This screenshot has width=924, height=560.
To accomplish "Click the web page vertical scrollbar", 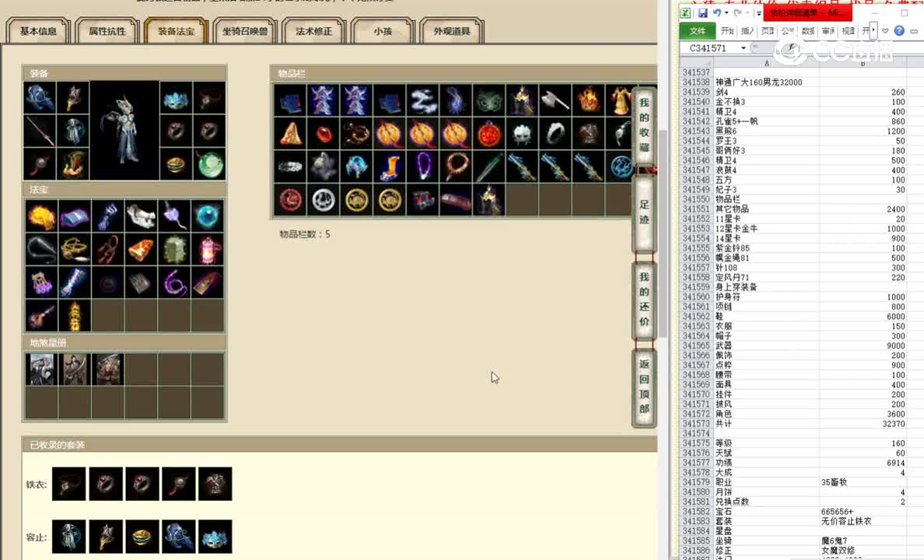I will coord(663,235).
